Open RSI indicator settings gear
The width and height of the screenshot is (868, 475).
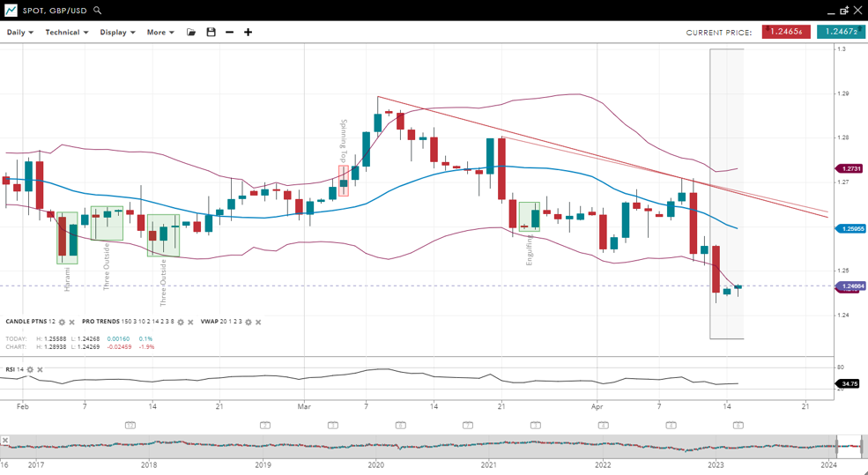30,370
